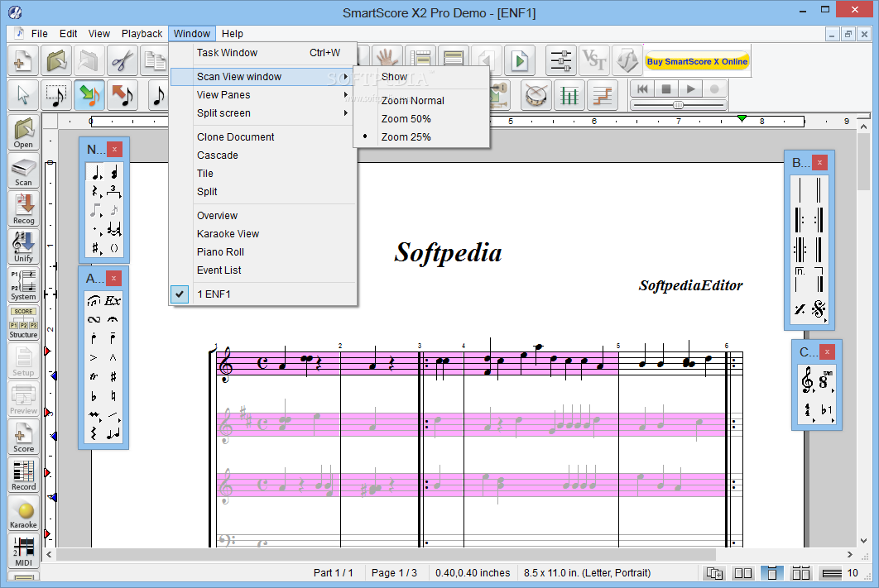Select the Unify sidebar icon
Screen dimensions: 879x588
click(23, 247)
